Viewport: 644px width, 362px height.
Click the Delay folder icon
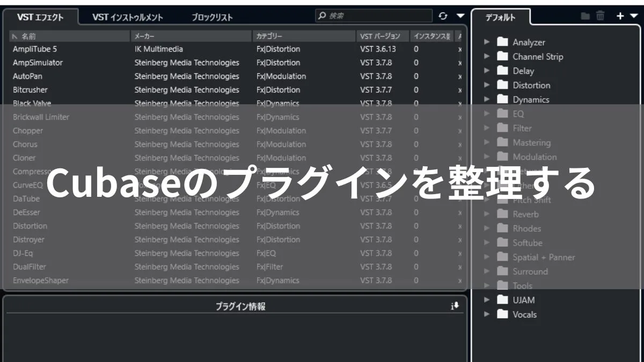[x=502, y=71]
